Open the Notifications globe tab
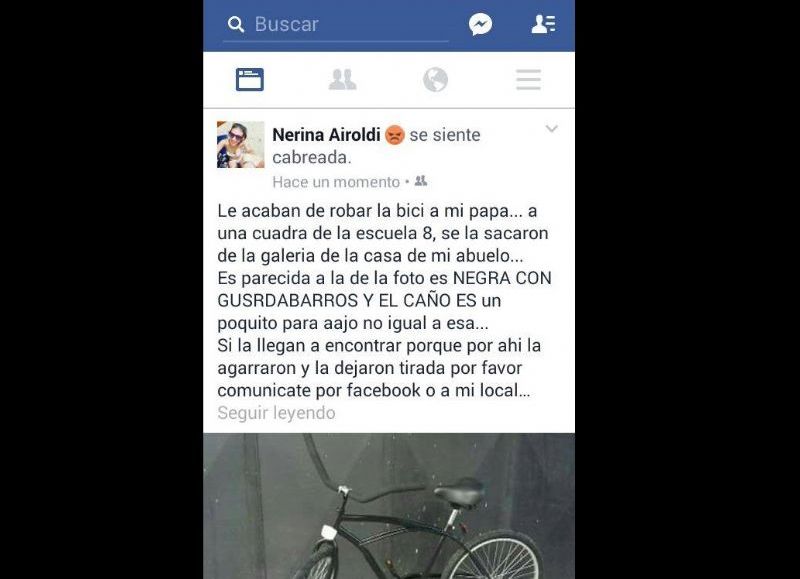 tap(435, 80)
